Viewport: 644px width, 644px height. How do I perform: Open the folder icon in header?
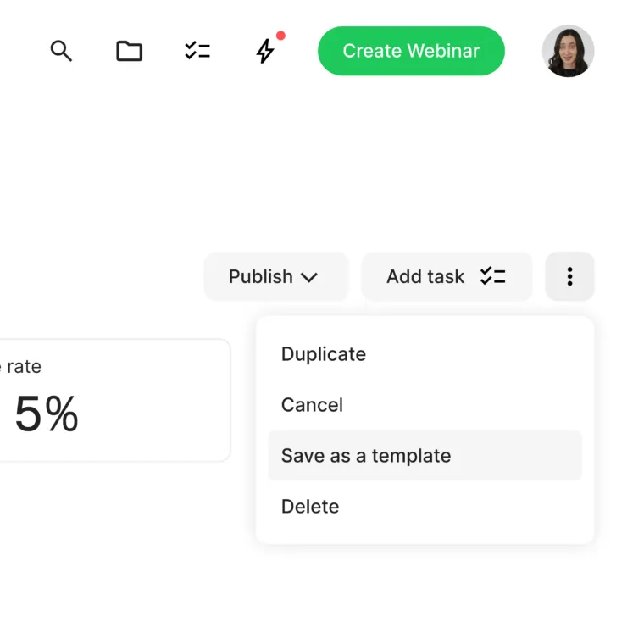pos(129,51)
